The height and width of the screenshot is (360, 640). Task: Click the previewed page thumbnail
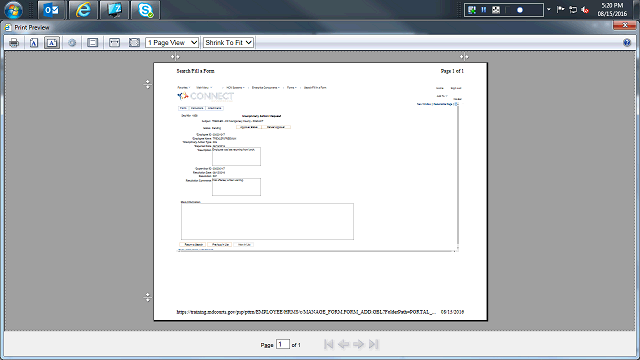click(x=320, y=191)
